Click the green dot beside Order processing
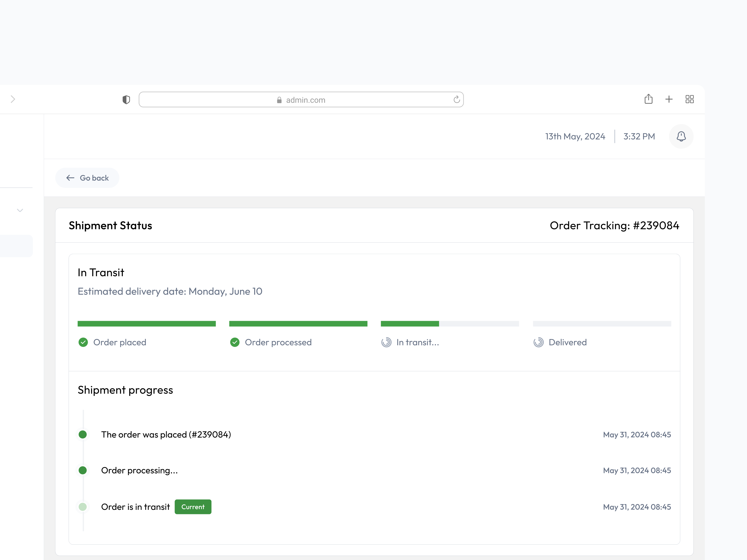 click(x=83, y=470)
